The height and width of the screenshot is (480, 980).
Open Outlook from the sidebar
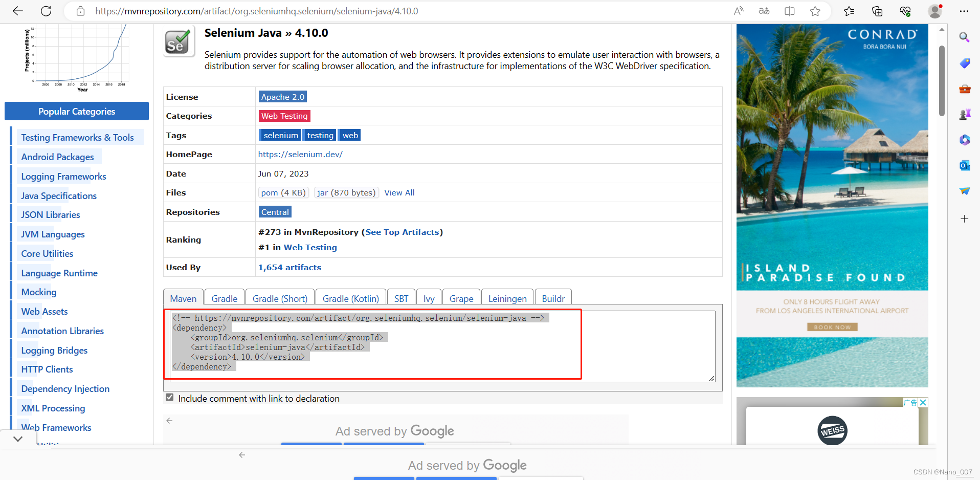pos(965,165)
